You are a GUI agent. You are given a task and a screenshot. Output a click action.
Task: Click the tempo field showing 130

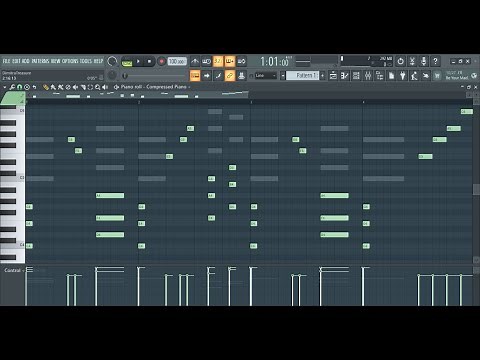pyautogui.click(x=177, y=61)
